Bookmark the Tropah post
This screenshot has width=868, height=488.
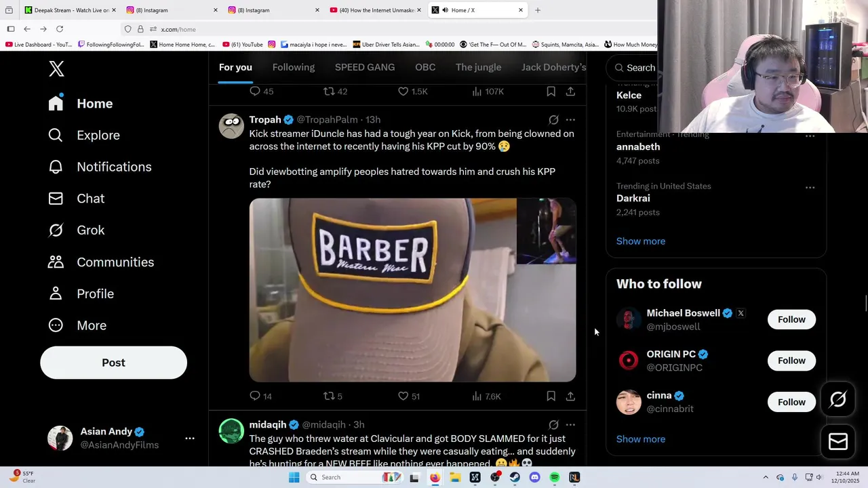click(x=551, y=396)
